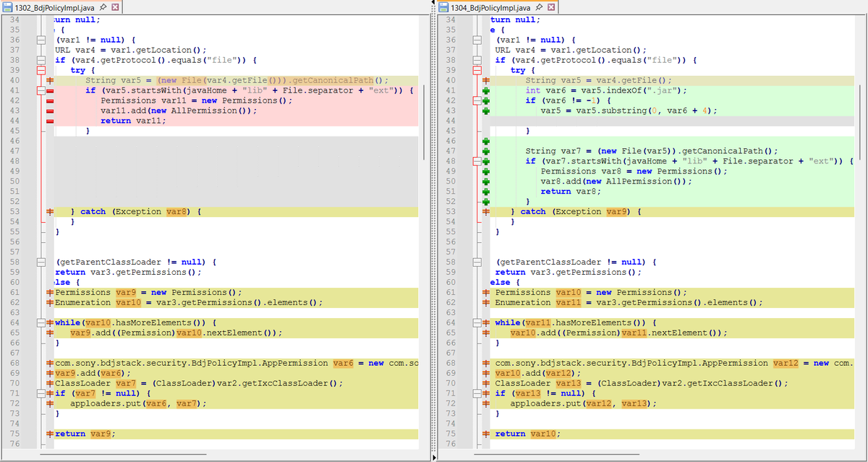Click changed-line marker at line 40, right pane
868x462 pixels.
point(487,80)
